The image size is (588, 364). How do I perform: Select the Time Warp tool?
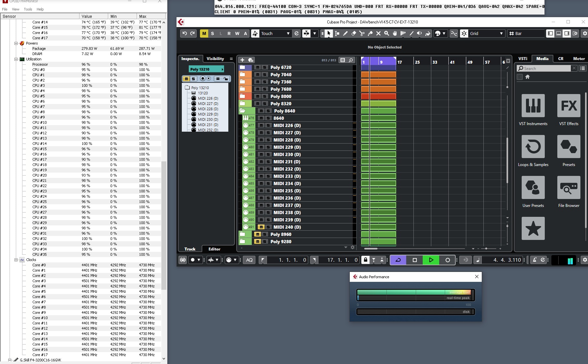point(403,33)
